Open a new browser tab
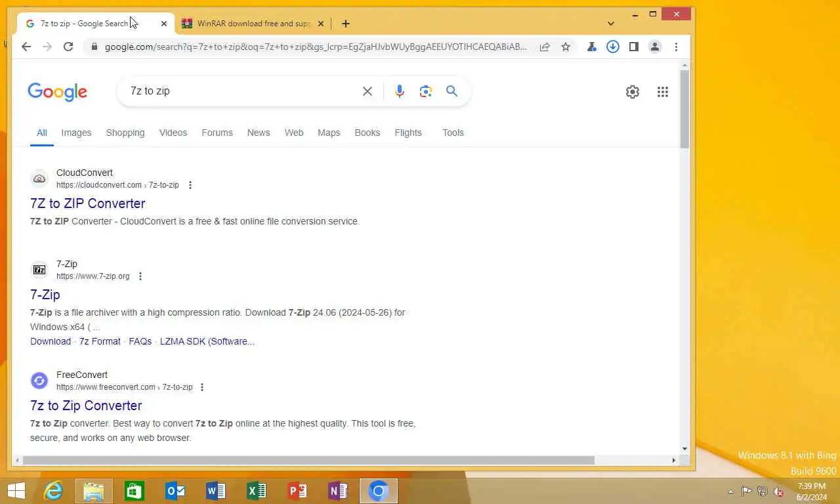Screen dimensions: 840x504 (x=346, y=24)
